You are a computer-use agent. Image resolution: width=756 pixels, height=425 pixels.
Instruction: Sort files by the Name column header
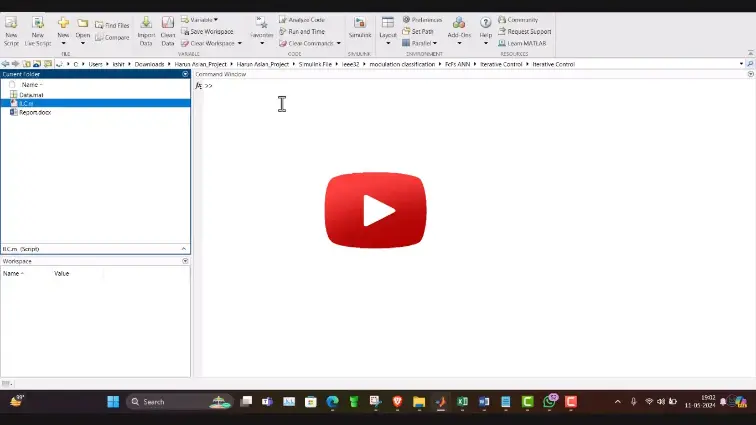[x=32, y=85]
